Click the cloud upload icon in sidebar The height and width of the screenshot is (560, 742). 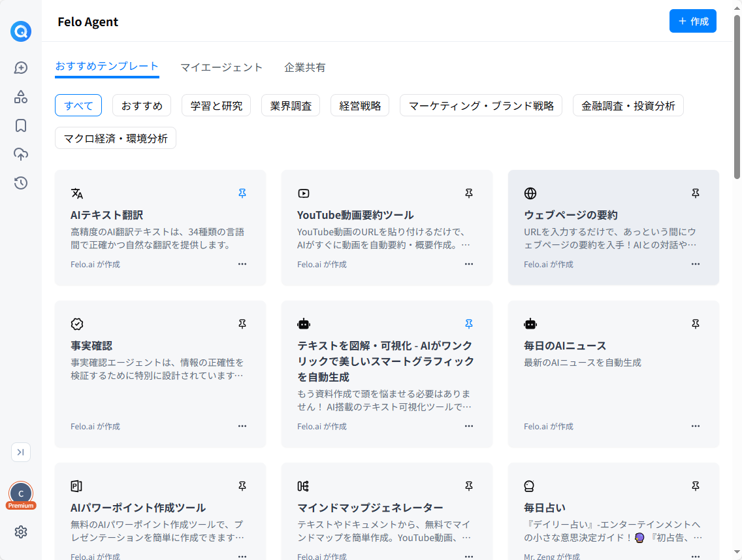pos(21,154)
